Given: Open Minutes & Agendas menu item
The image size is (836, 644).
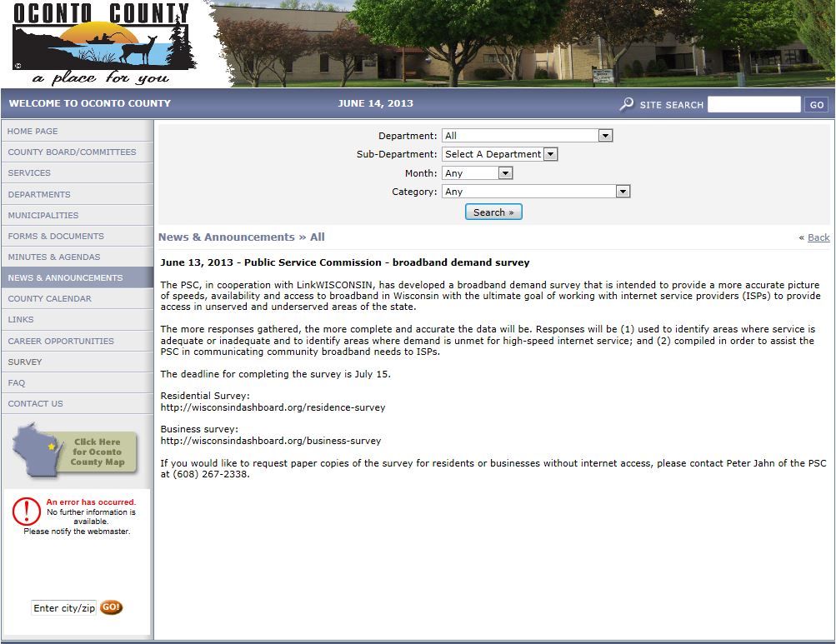Looking at the screenshot, I should tap(78, 257).
